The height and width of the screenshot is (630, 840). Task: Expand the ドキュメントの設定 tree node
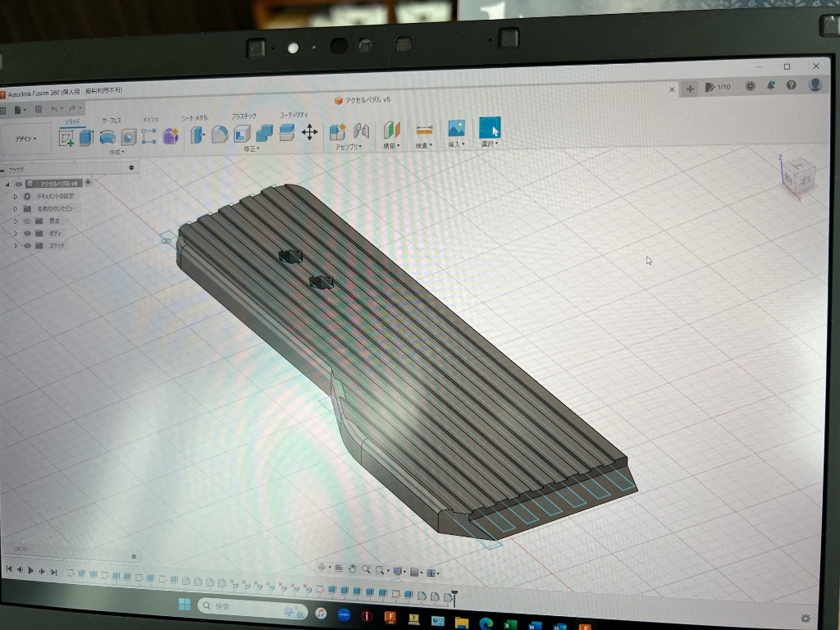pos(16,197)
